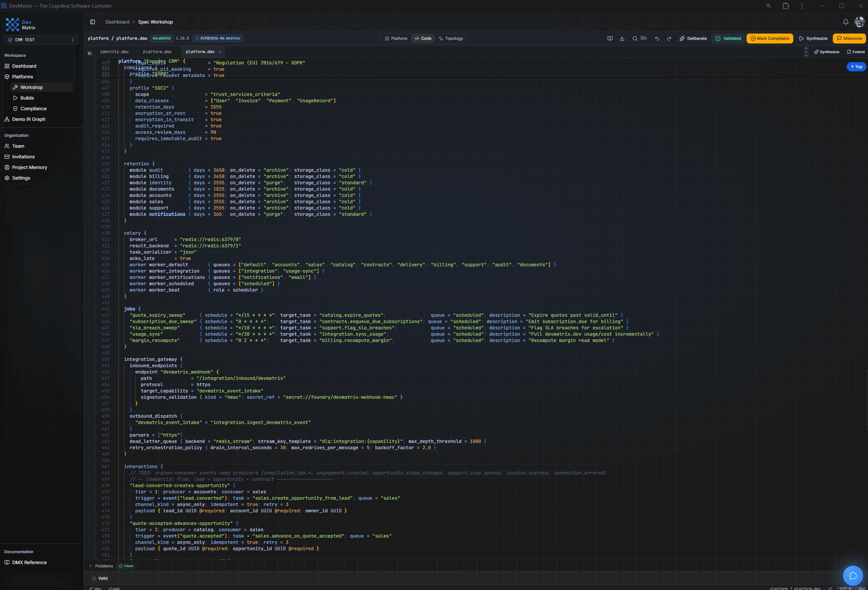Open Project Memory
The height and width of the screenshot is (590, 868).
(30, 167)
